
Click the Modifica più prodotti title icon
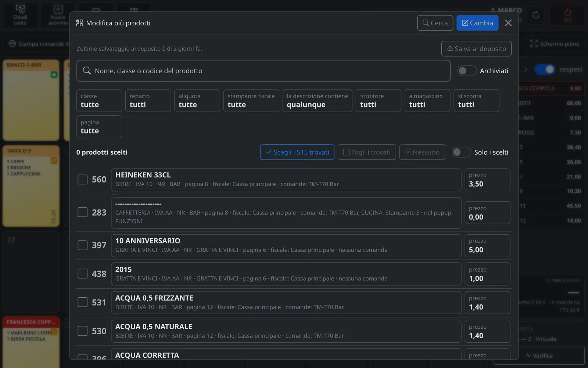click(x=79, y=23)
